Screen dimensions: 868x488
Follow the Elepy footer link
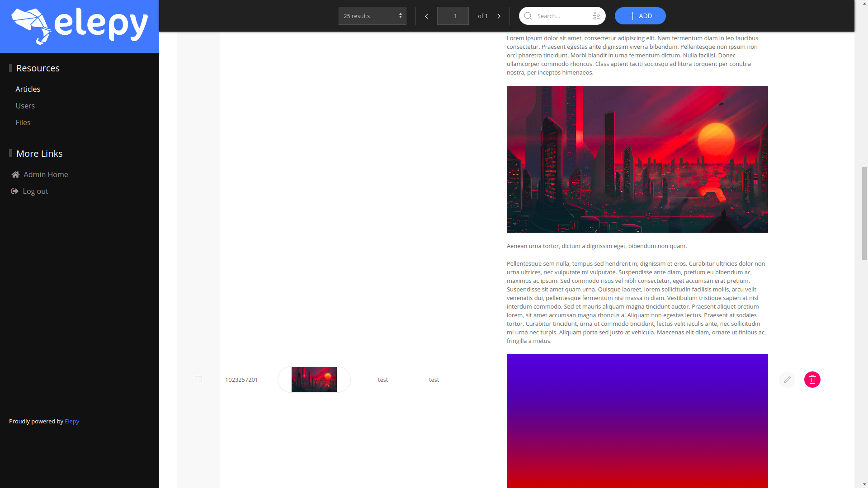tap(72, 421)
